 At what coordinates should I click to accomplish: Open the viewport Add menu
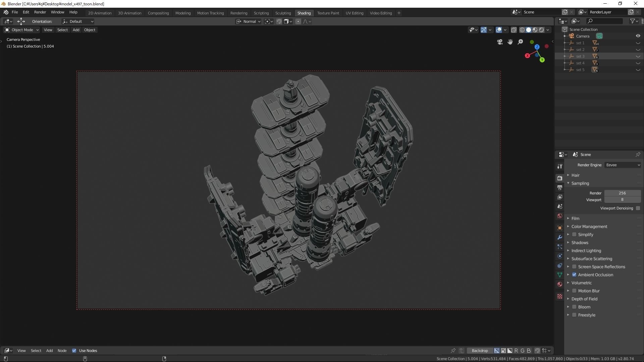(76, 30)
